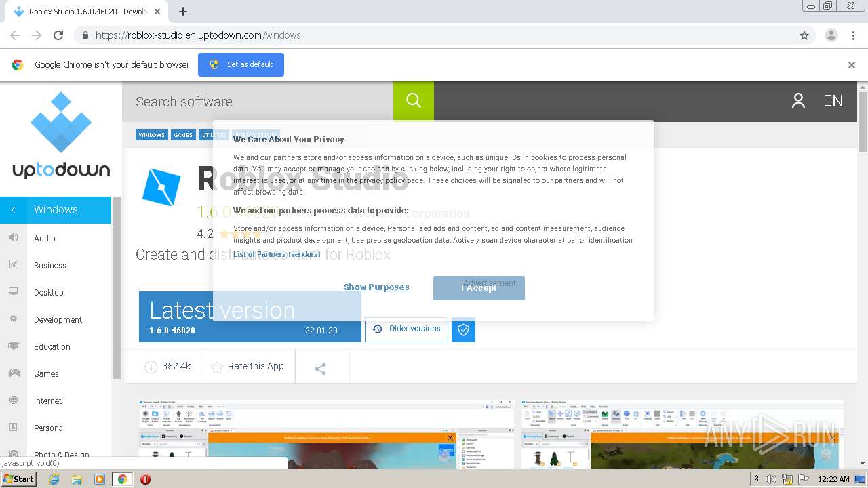Click Set as default button
868x488 pixels.
click(241, 64)
